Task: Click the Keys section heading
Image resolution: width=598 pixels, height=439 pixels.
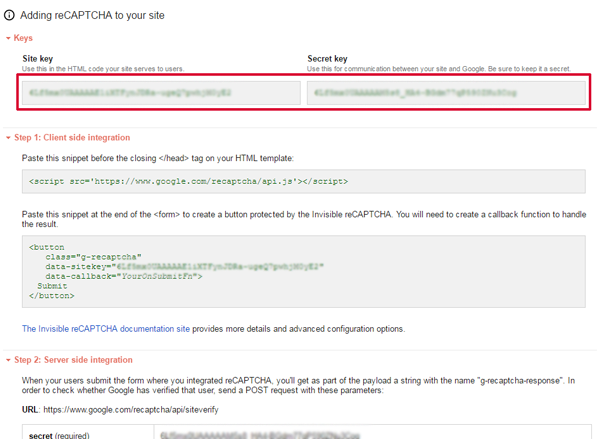Action: (23, 38)
